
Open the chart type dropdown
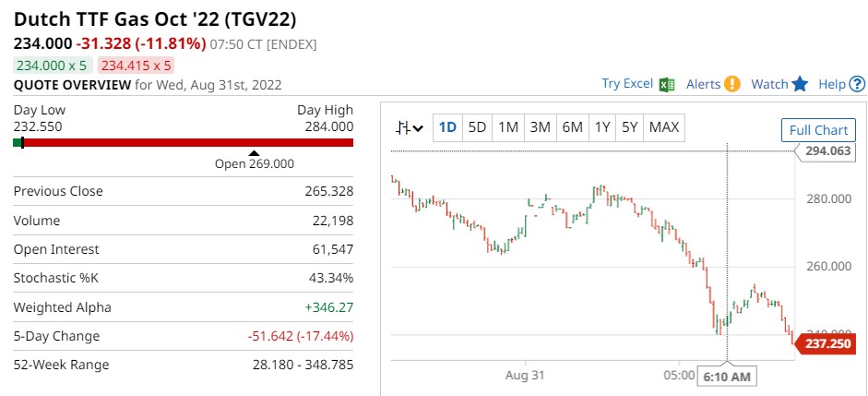410,127
